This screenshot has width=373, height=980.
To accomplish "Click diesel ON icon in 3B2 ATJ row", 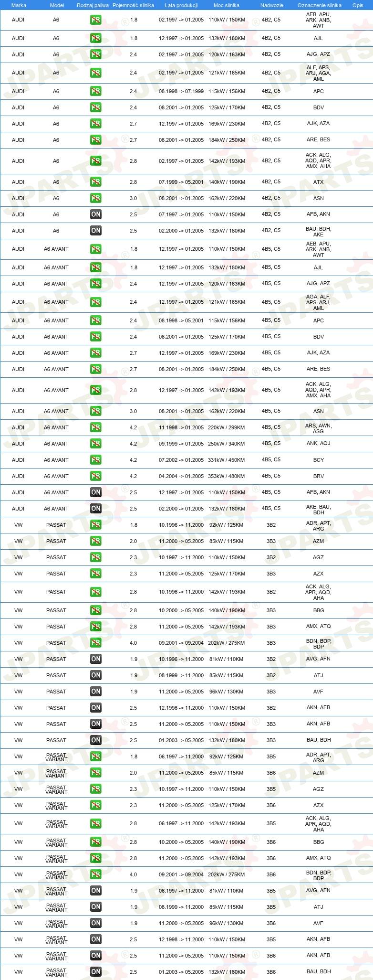I will click(x=95, y=675).
